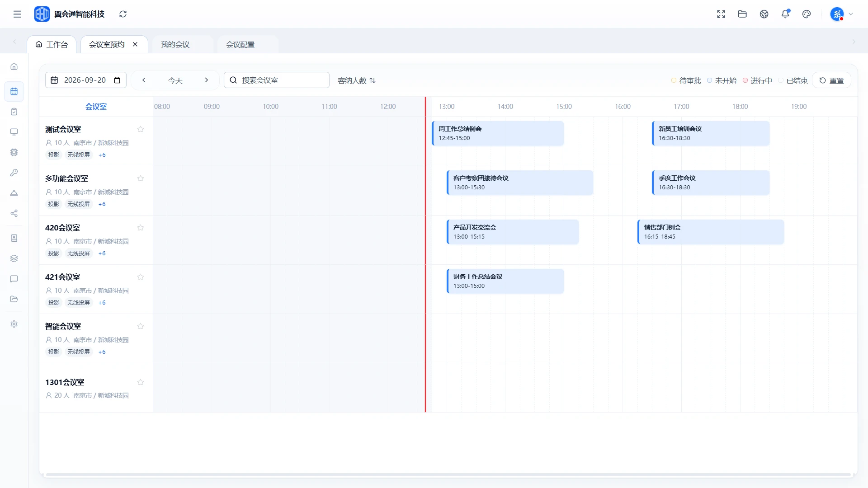The image size is (868, 488).
Task: Expand +6 facilities for 测试会议室
Action: (x=102, y=155)
